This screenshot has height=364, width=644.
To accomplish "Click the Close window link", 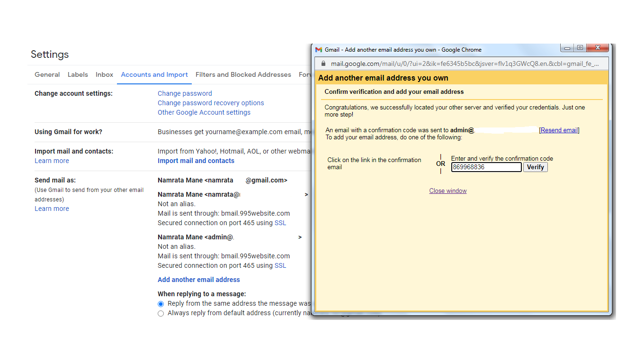I will tap(448, 191).
